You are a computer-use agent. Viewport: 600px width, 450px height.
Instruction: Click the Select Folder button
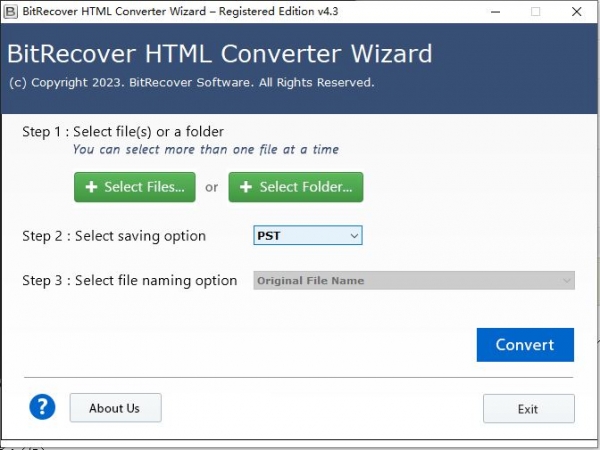tap(296, 187)
